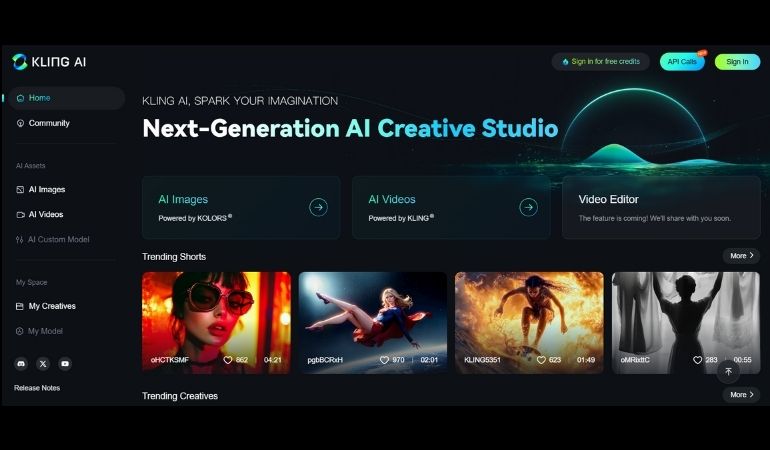Like the oHCTKSMF short heart icon
The image size is (770, 450).
[228, 360]
